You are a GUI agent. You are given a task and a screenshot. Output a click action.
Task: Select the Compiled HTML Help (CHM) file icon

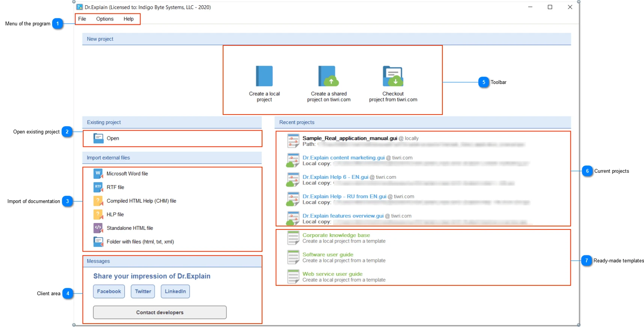click(98, 201)
